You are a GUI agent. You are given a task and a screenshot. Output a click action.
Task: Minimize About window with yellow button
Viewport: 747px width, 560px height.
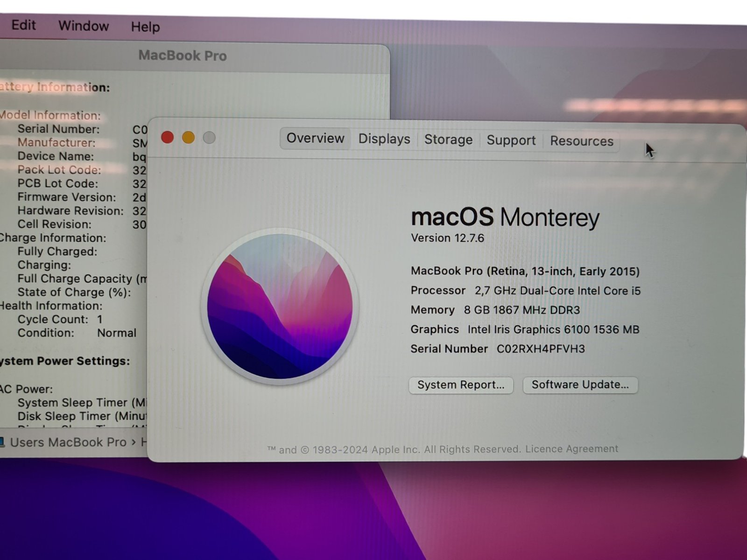click(x=188, y=138)
